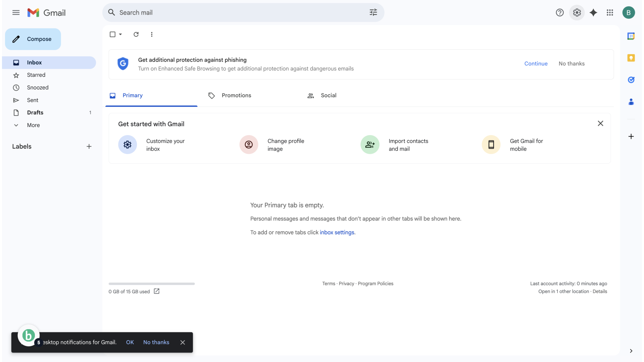Viewport: 644px width, 362px height.
Task: Open Program Policies link
Action: [x=375, y=284]
